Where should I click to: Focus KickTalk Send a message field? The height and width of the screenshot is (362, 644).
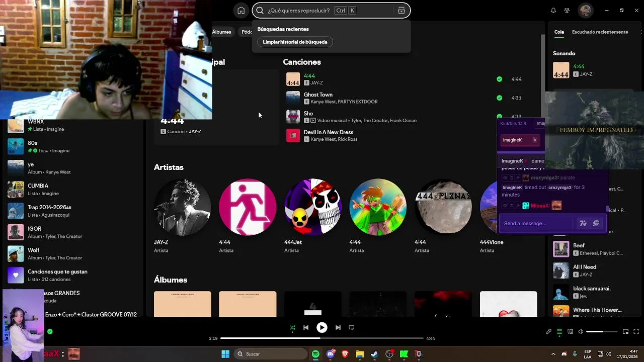coord(536,223)
